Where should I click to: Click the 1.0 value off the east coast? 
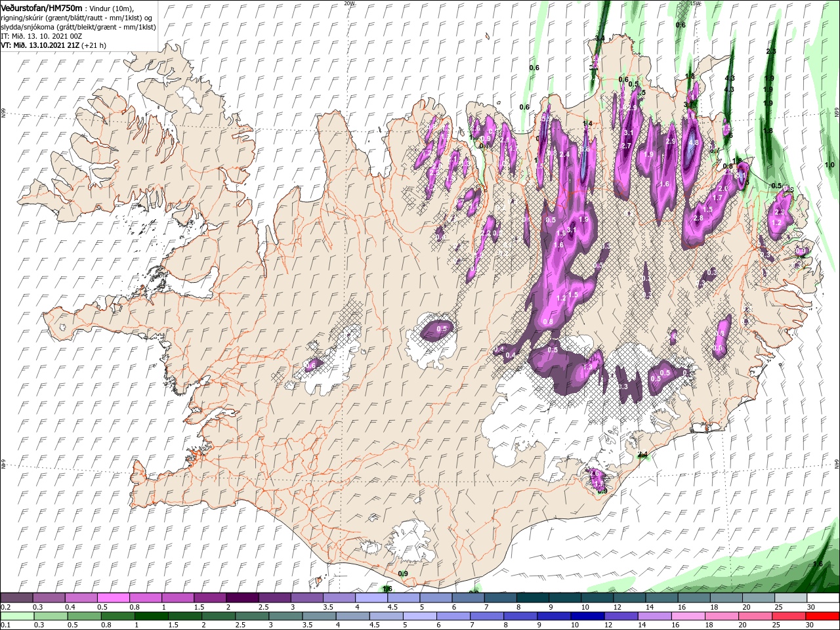pyautogui.click(x=829, y=165)
